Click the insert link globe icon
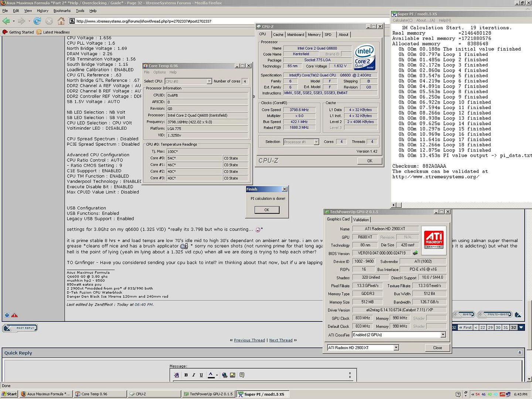Screen dimensions: 532x399 225,375
